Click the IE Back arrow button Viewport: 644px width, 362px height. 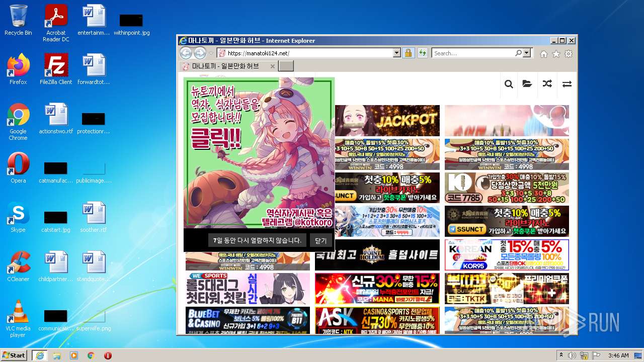tap(186, 53)
